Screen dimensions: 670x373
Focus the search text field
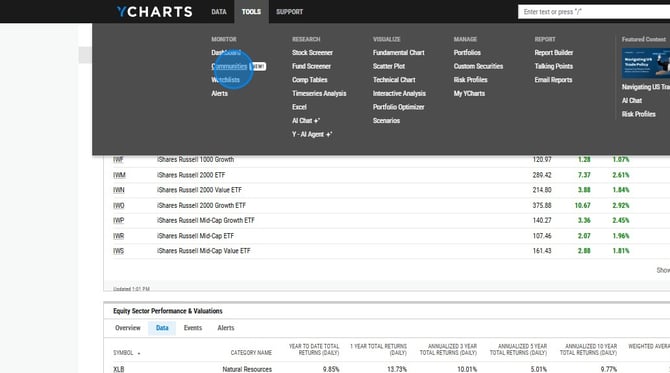594,12
